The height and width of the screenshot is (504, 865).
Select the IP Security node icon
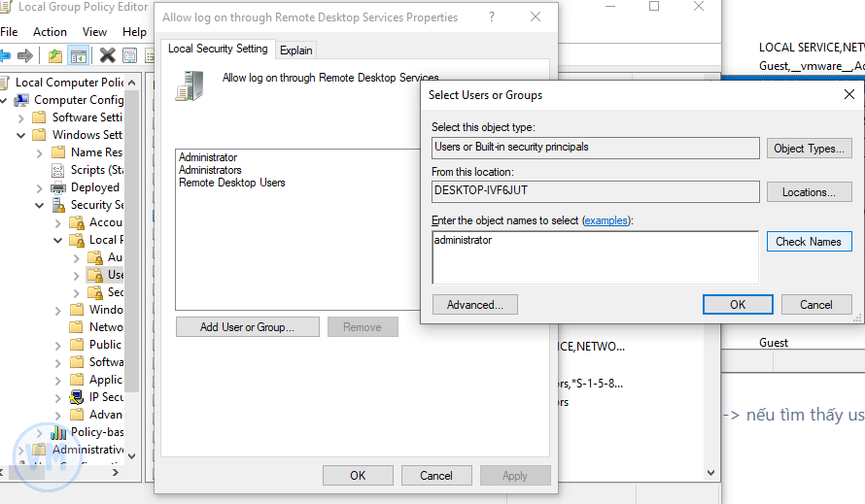77,397
